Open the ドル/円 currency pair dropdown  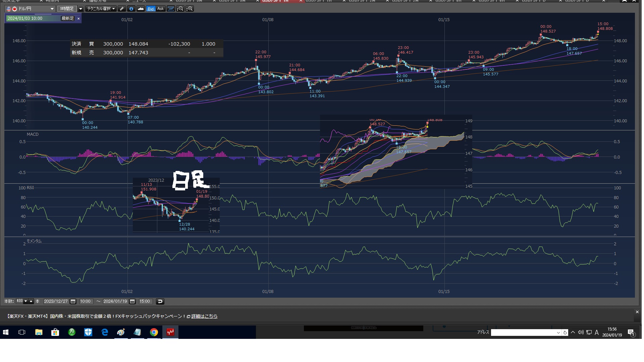pyautogui.click(x=52, y=9)
